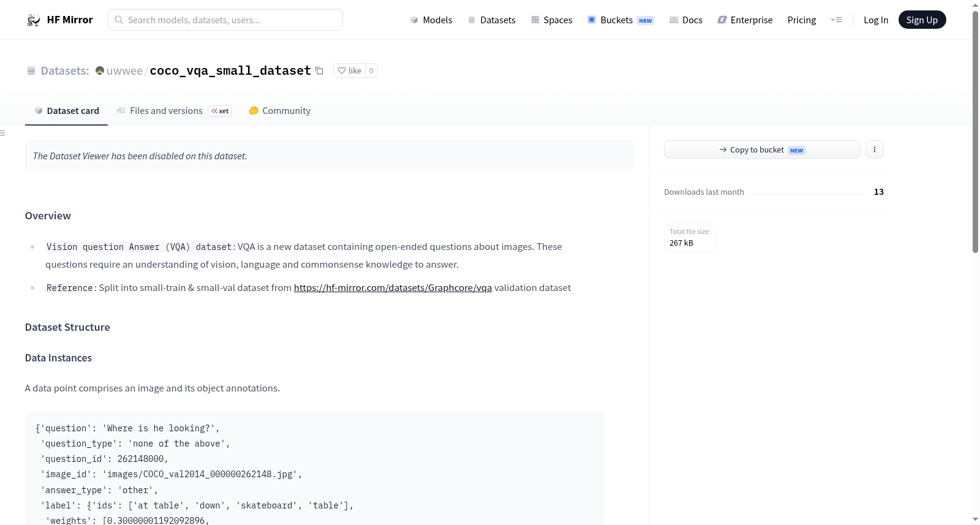Open the Models page
Image resolution: width=980 pixels, height=525 pixels.
431,20
